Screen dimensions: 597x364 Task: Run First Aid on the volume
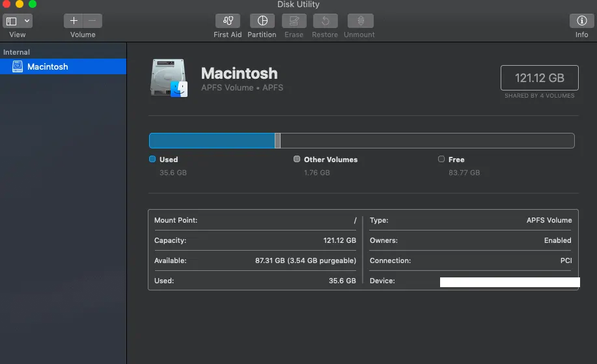click(x=227, y=21)
